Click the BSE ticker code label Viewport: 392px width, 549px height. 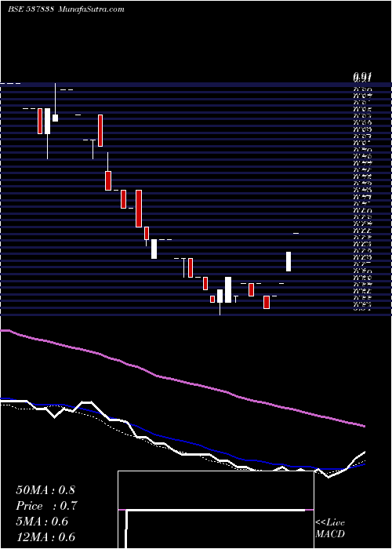click(31, 9)
